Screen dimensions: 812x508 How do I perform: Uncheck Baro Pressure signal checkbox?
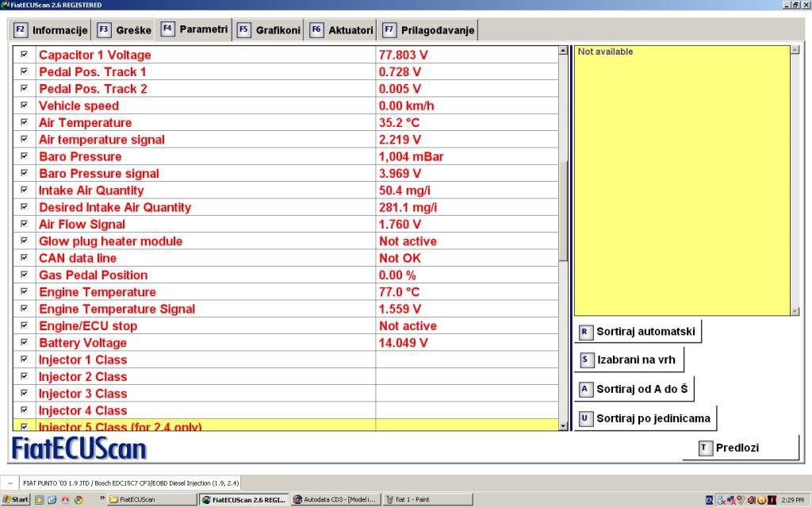(24, 172)
